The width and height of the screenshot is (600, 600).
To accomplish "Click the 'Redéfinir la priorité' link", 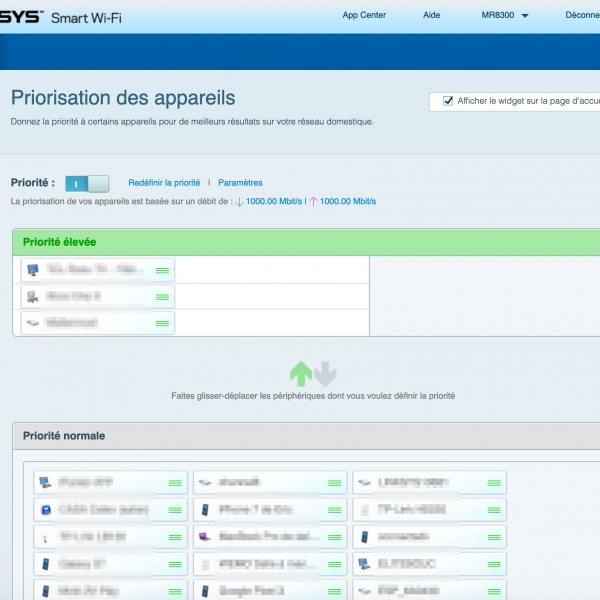I will (164, 183).
